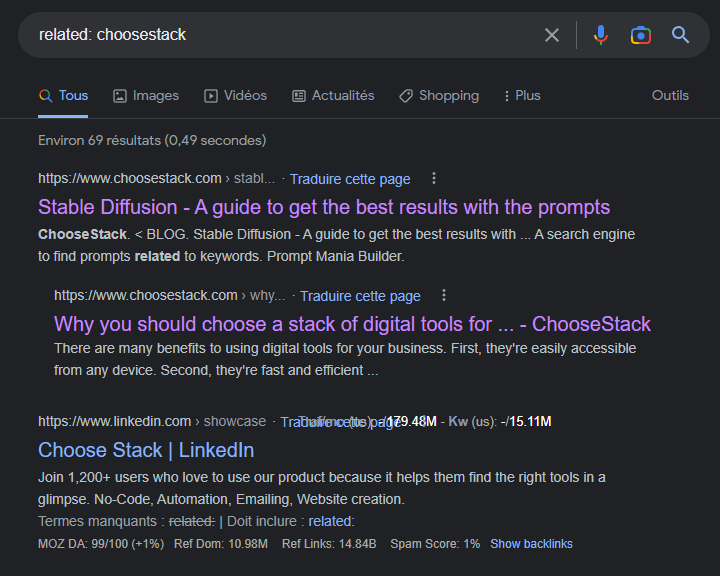This screenshot has height=576, width=720.
Task: Switch to the Images tab
Action: pos(146,96)
